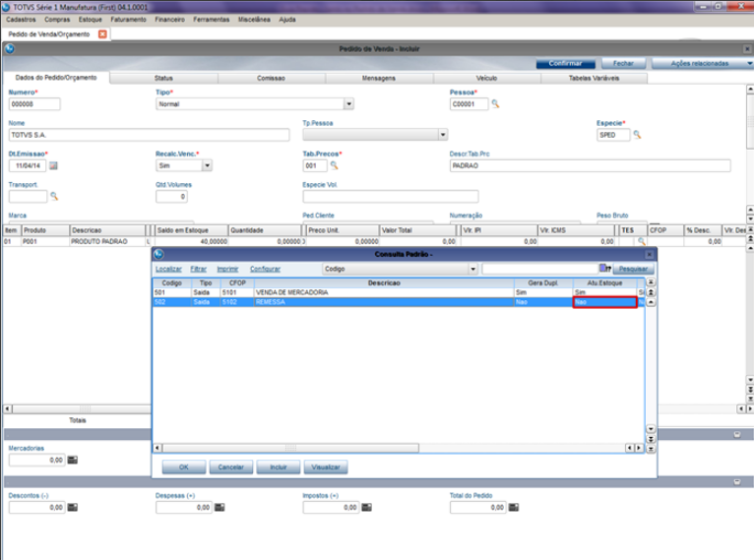Image resolution: width=754 pixels, height=560 pixels.
Task: Open the Financeiro menu
Action: tap(169, 20)
